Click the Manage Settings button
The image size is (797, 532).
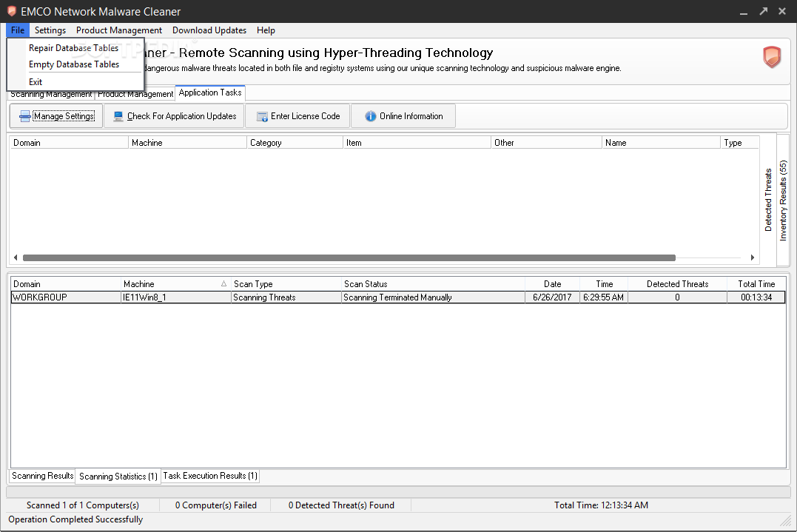[56, 116]
